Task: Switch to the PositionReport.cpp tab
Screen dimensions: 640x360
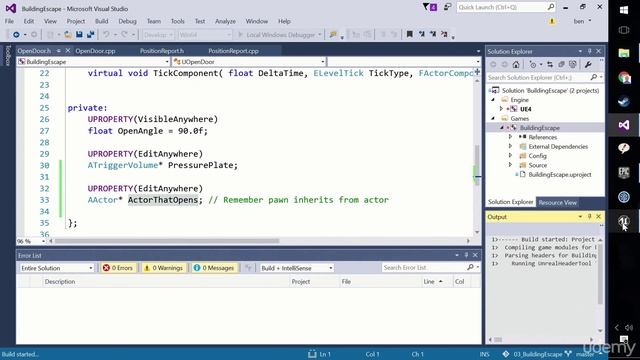Action: tap(233, 51)
